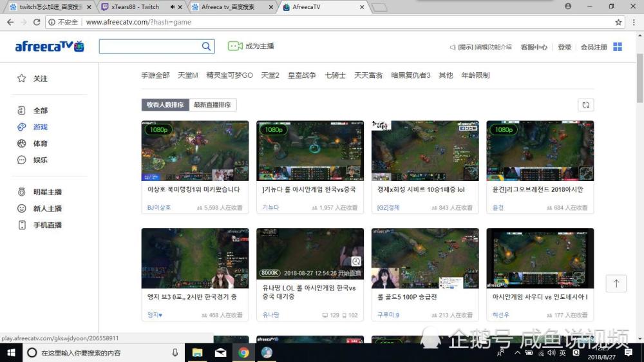The height and width of the screenshot is (362, 644).
Task: Open the 天堂M category
Action: [x=187, y=75]
